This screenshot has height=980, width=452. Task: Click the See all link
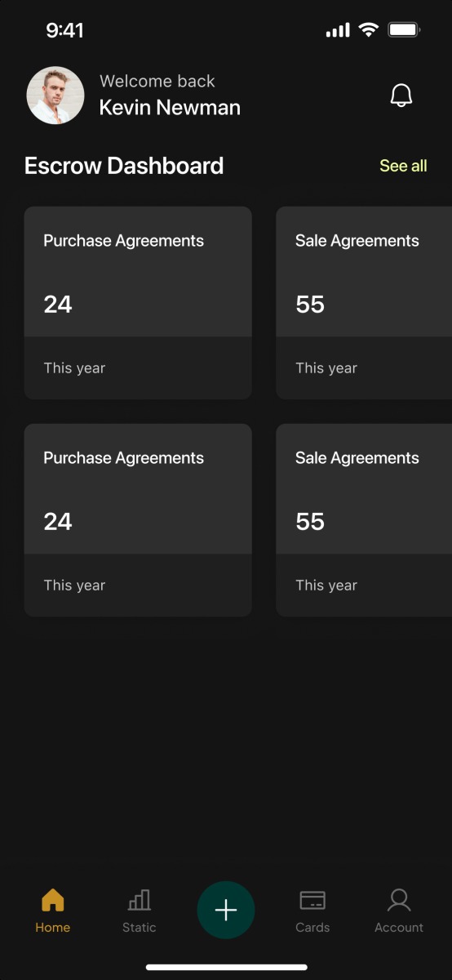point(403,166)
